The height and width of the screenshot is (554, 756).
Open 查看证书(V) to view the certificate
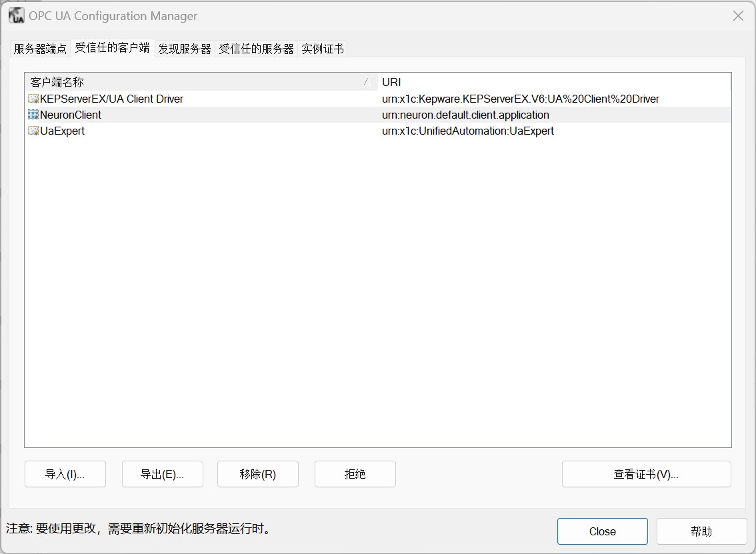click(x=645, y=473)
